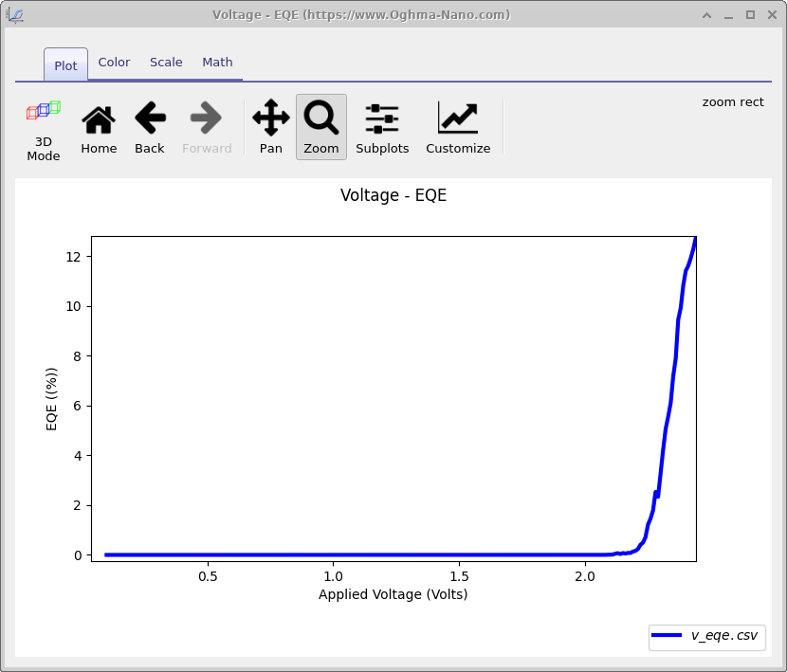Click the "Voltage - EQE" plot title
787x672 pixels.
tap(393, 196)
